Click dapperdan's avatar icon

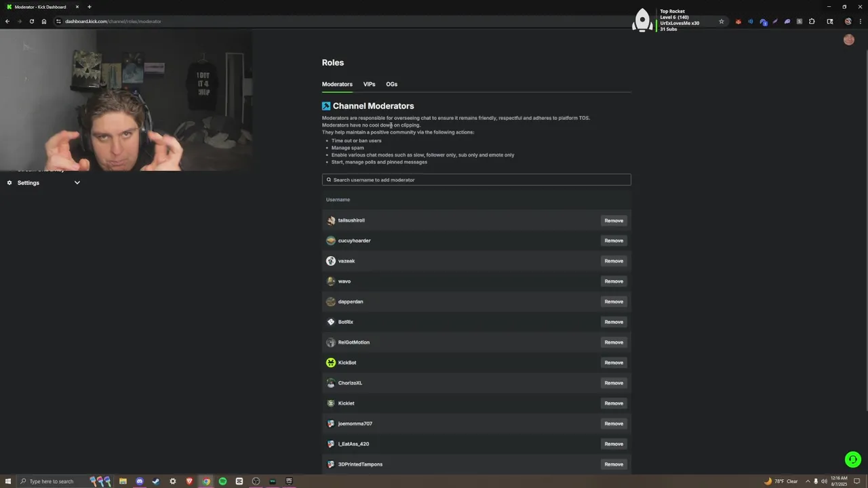331,302
